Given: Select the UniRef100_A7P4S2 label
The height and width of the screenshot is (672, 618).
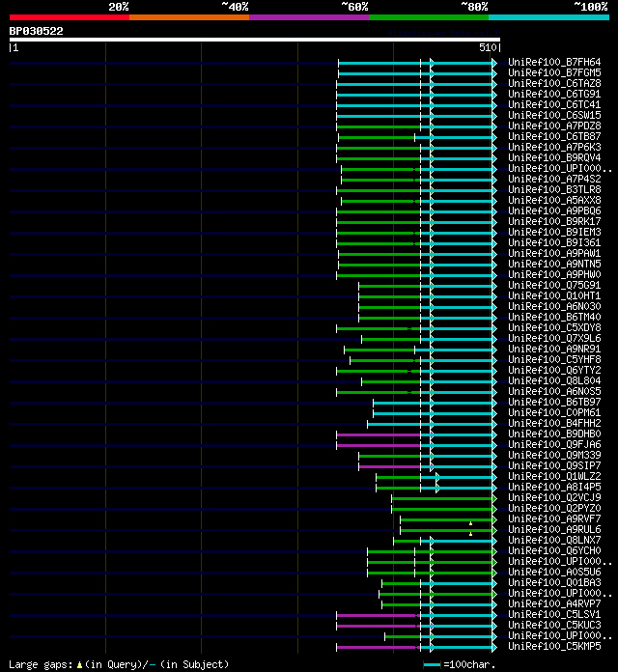Looking at the screenshot, I should pos(554,179).
